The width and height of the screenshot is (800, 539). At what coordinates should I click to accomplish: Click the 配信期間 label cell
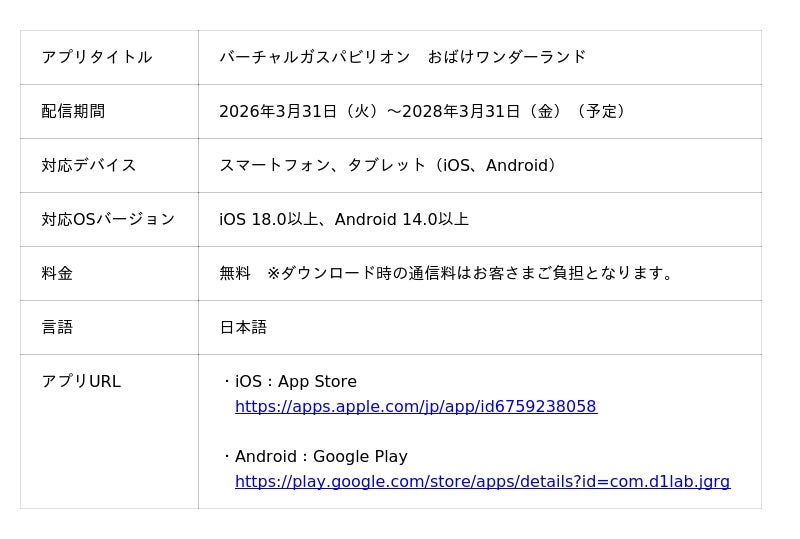73,111
